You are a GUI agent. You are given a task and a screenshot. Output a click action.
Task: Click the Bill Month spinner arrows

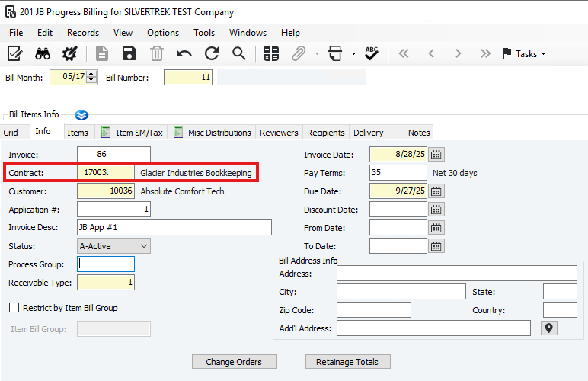[91, 77]
